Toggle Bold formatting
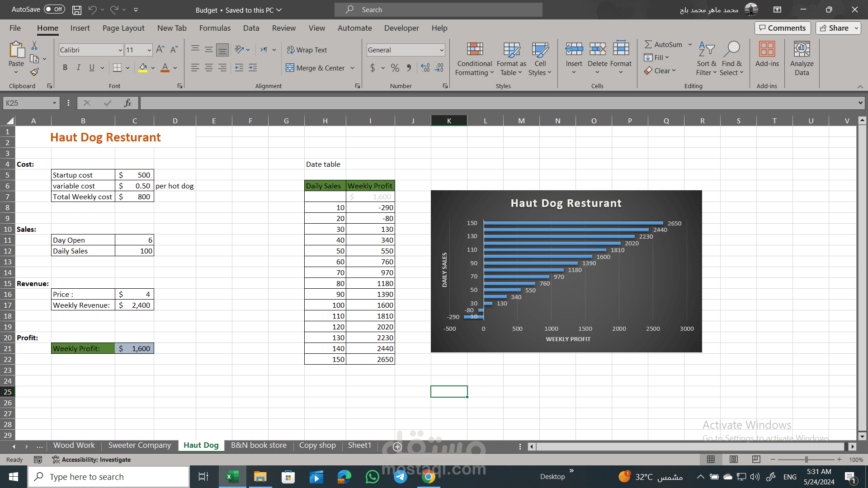868x488 pixels. 65,68
